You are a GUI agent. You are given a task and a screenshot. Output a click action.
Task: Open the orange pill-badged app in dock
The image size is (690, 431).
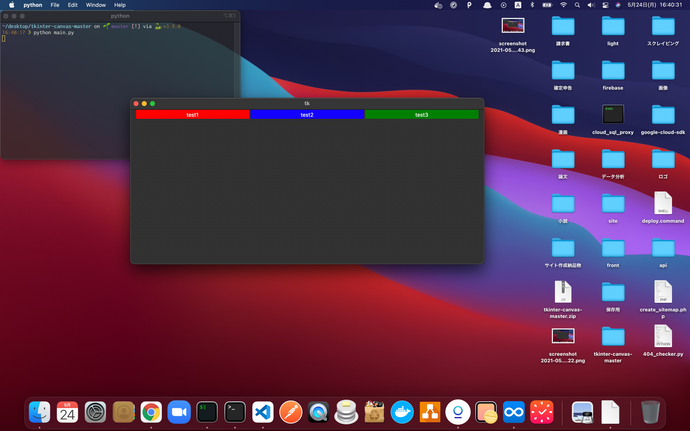486,412
